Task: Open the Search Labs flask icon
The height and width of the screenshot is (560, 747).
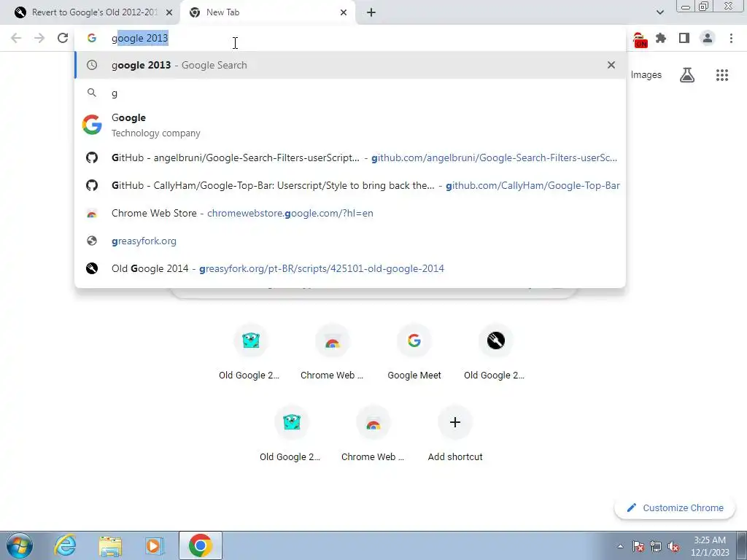Action: [687, 75]
